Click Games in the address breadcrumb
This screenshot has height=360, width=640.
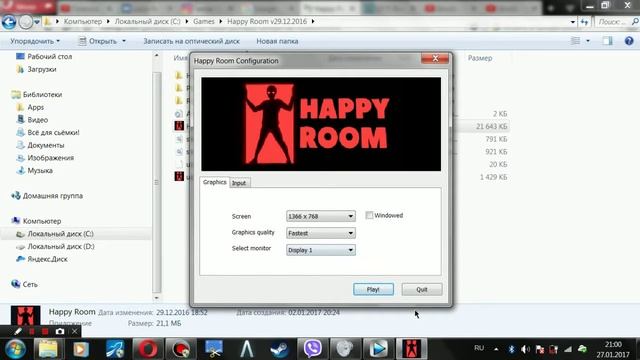tap(204, 22)
